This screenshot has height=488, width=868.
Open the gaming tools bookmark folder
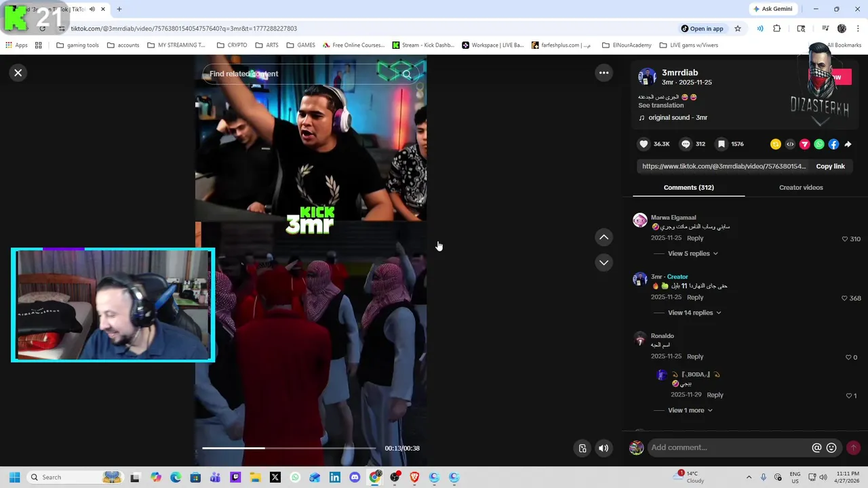click(x=77, y=45)
